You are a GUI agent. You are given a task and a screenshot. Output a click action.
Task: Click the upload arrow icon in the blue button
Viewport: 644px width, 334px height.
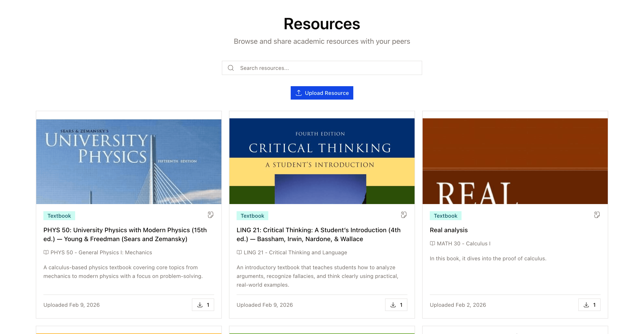(x=298, y=93)
